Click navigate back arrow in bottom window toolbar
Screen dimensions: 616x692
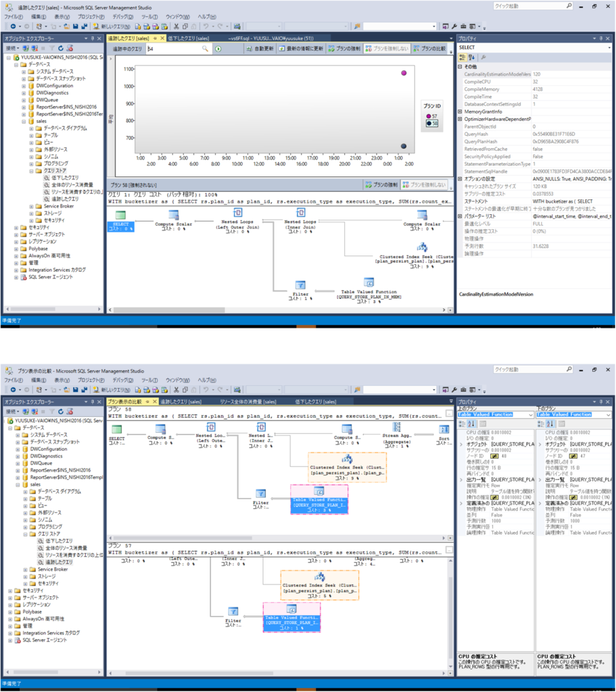click(x=14, y=390)
